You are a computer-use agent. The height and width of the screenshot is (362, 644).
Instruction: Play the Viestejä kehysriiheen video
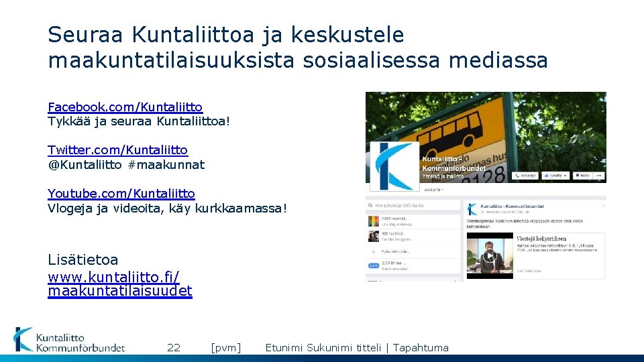(x=490, y=256)
